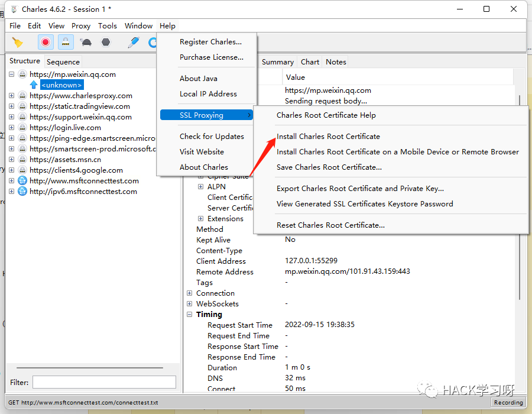The height and width of the screenshot is (414, 532).
Task: Click the lock icon beside assets.msn.cn
Action: 22,160
